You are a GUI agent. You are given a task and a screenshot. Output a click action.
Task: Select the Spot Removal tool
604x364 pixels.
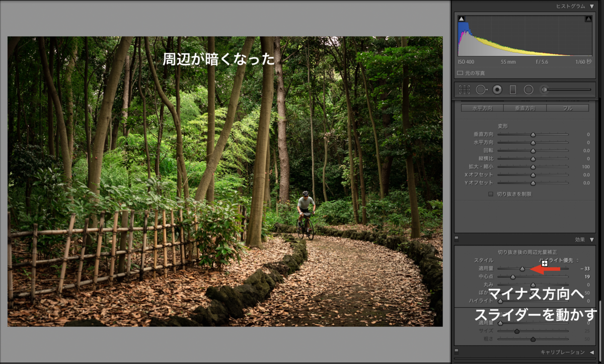click(481, 90)
